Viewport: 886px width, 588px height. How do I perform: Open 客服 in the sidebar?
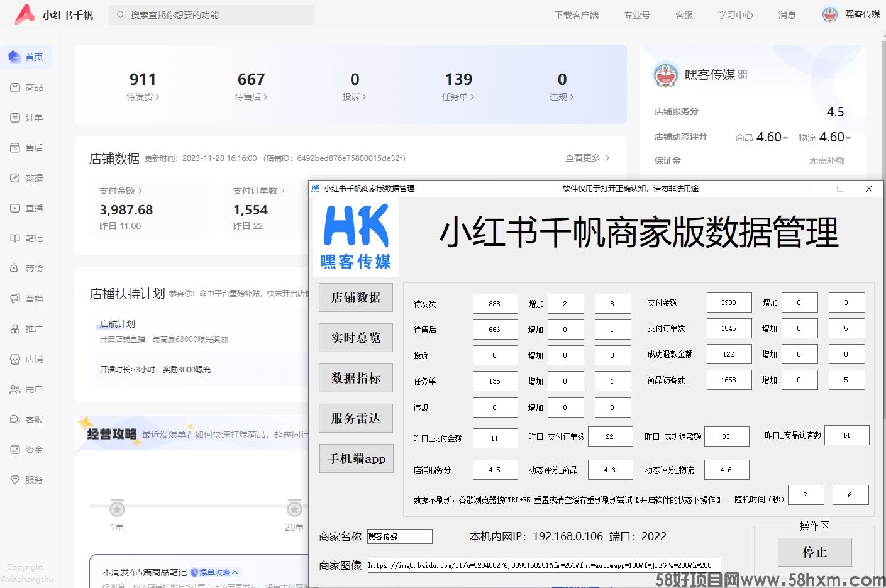click(26, 419)
